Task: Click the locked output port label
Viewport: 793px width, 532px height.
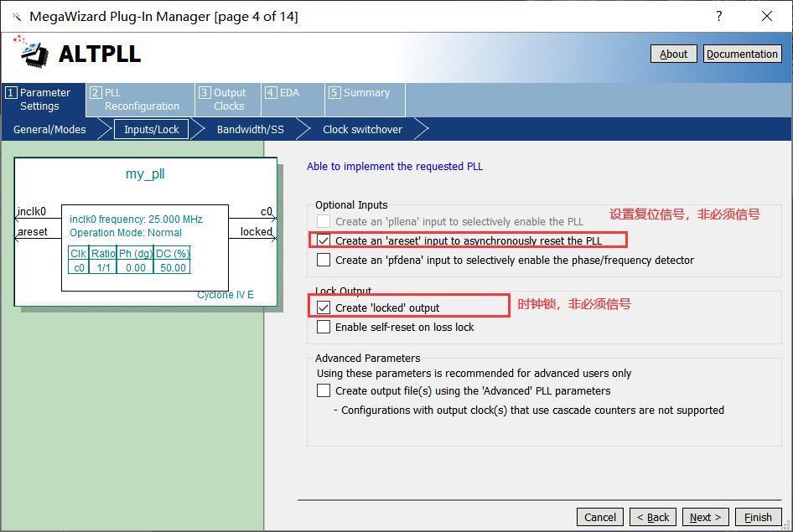Action: [x=256, y=231]
